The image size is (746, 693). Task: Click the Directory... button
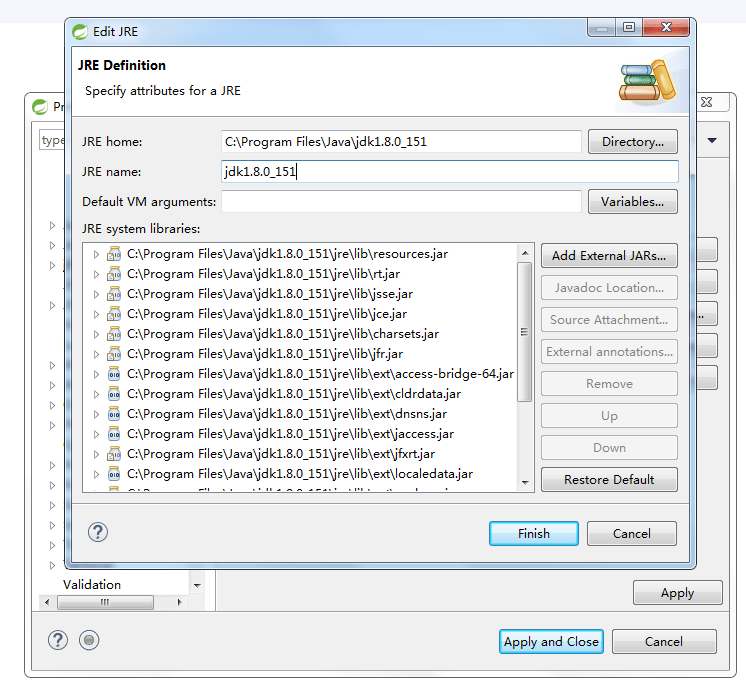[633, 142]
